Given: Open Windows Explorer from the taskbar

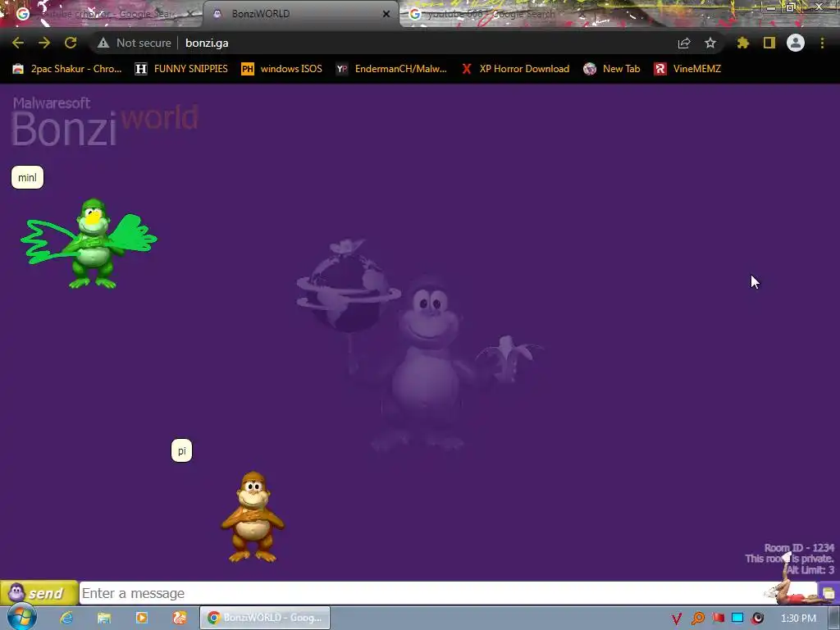Looking at the screenshot, I should point(104,618).
